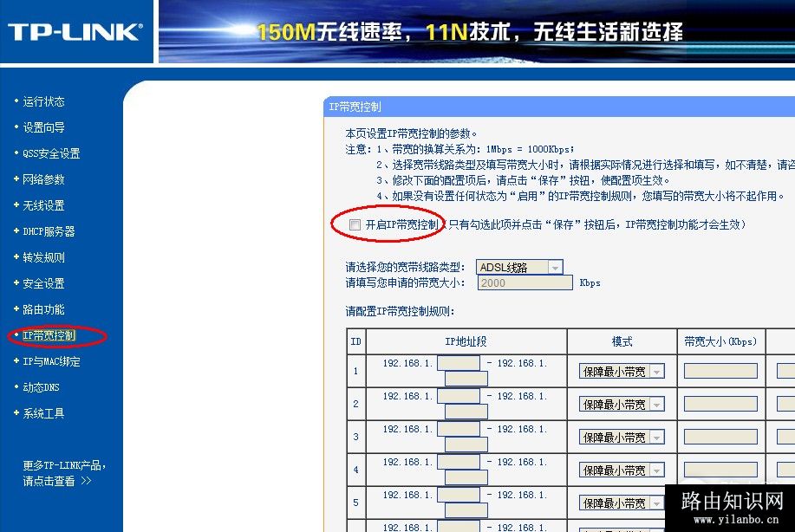This screenshot has width=795, height=532.
Task: Open 动态DNS menu item
Action: [41, 387]
